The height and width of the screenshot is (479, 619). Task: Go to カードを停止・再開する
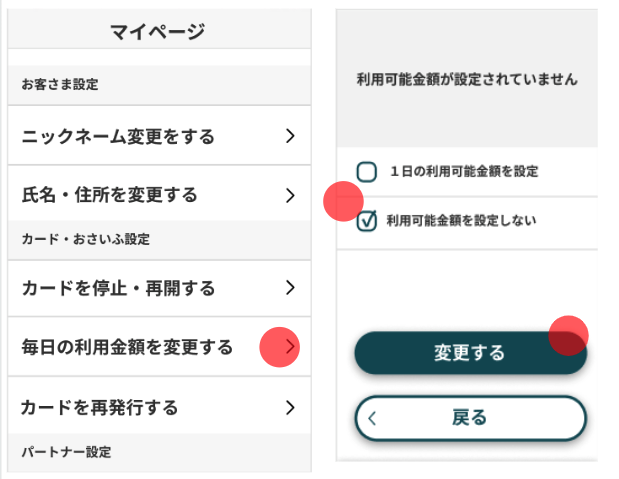118,288
